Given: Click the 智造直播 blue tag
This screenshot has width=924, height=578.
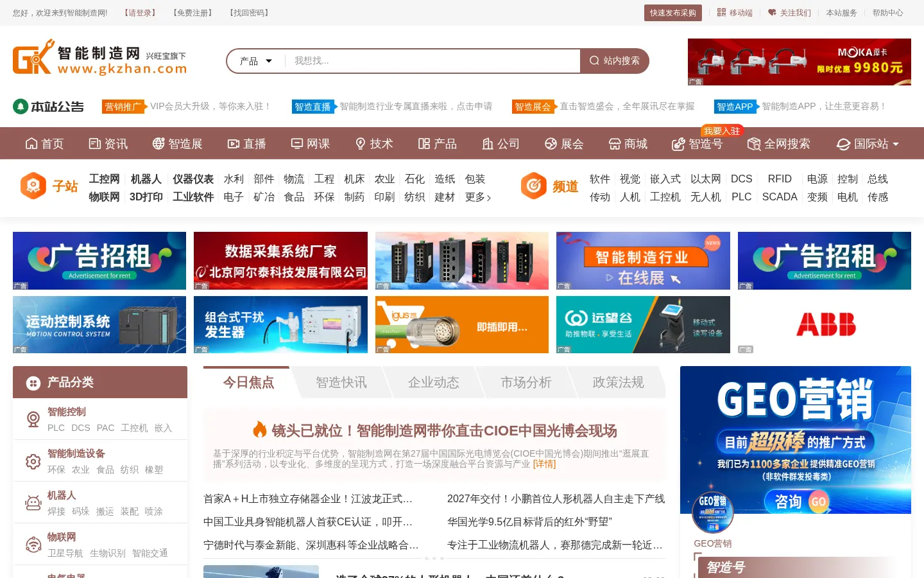Looking at the screenshot, I should point(313,107).
